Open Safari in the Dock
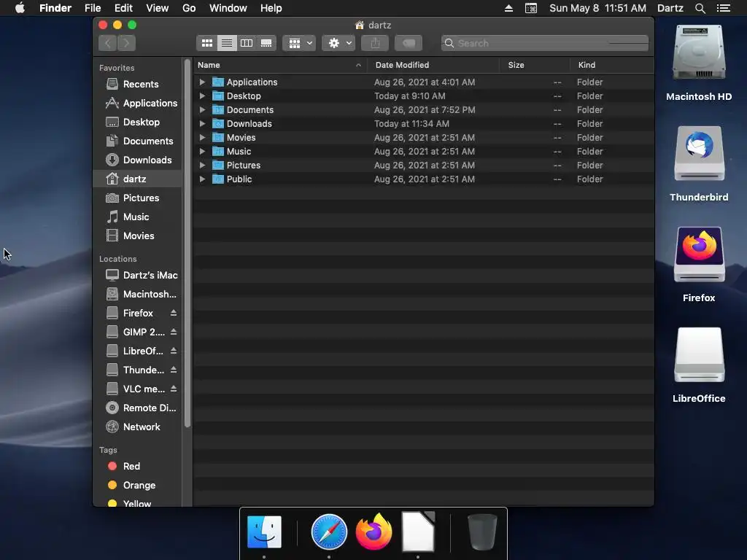 click(x=329, y=532)
